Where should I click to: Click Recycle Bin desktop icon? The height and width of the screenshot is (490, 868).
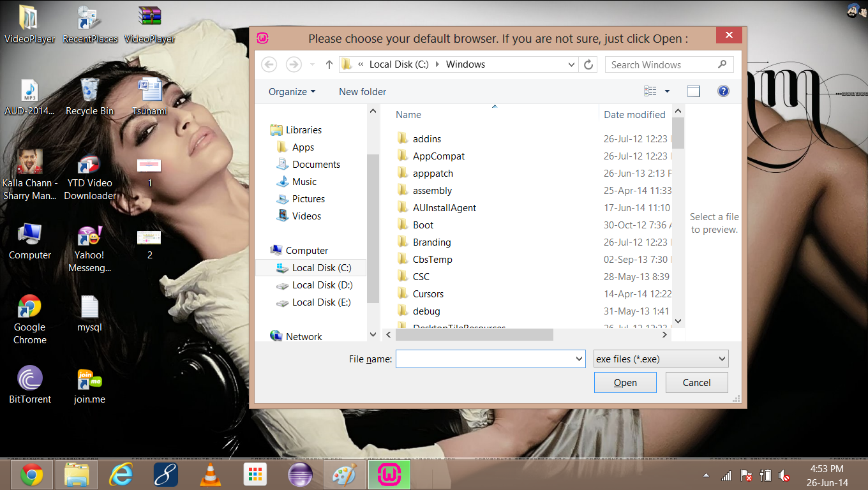pos(89,96)
